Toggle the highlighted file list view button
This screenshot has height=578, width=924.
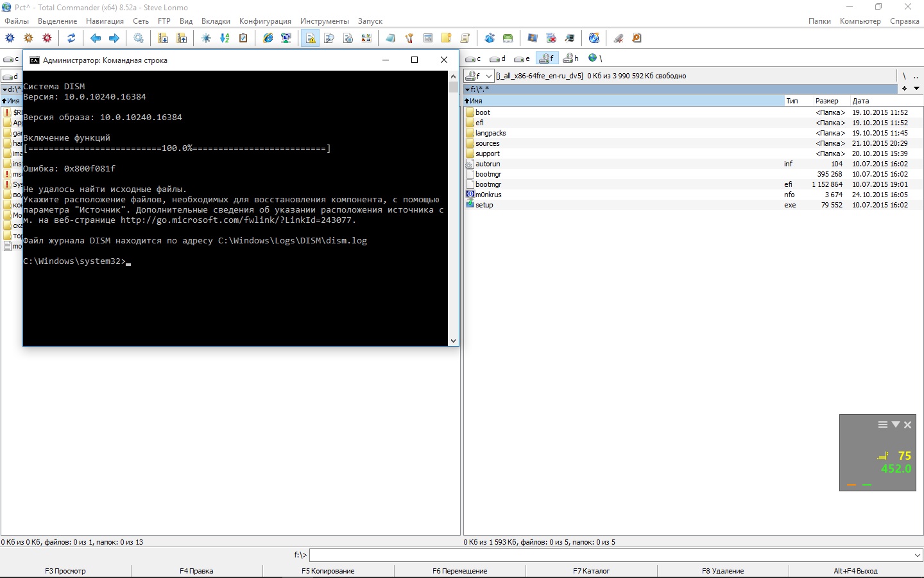coord(311,39)
